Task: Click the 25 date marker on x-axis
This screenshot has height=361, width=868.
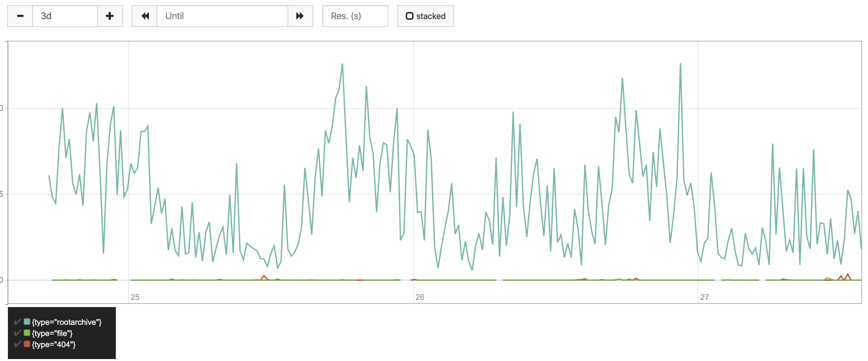Action: pyautogui.click(x=135, y=297)
